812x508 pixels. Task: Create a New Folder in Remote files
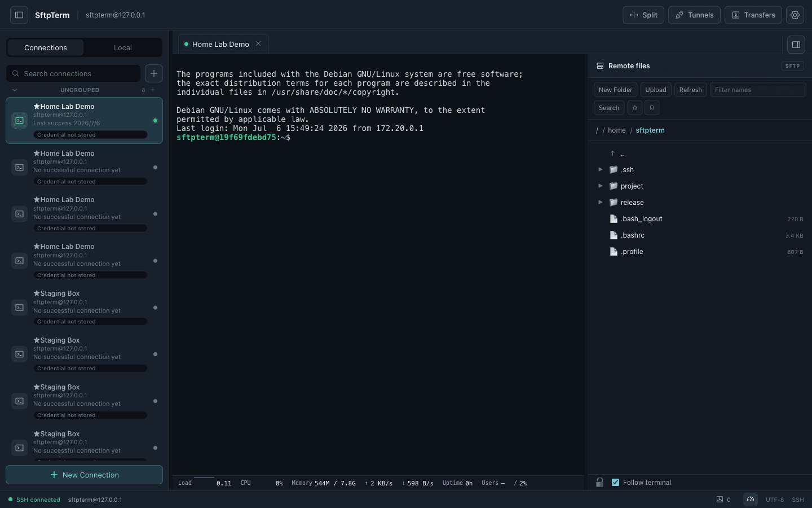615,90
